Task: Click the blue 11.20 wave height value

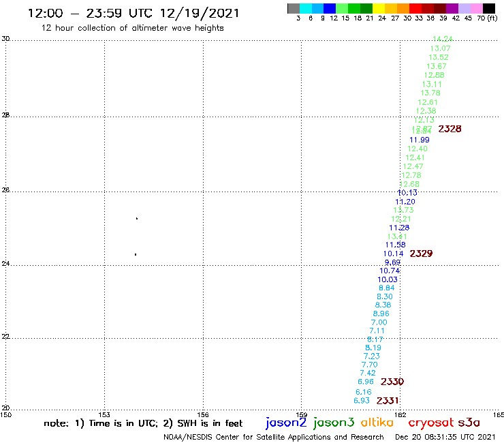Action: click(x=405, y=202)
